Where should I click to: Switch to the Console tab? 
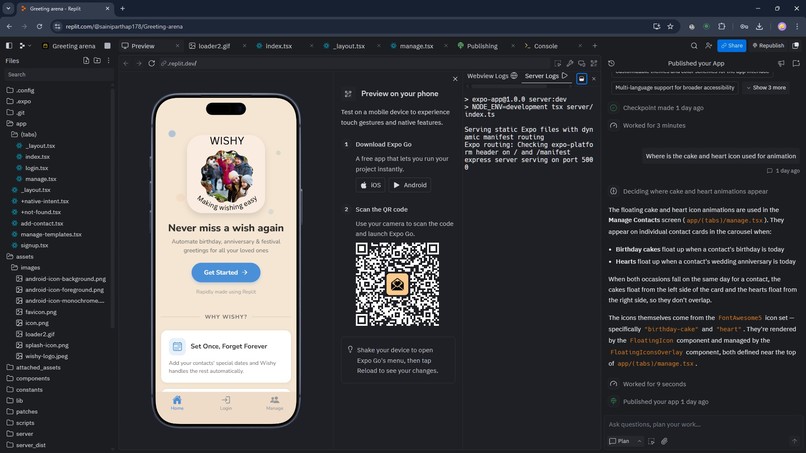[x=545, y=46]
